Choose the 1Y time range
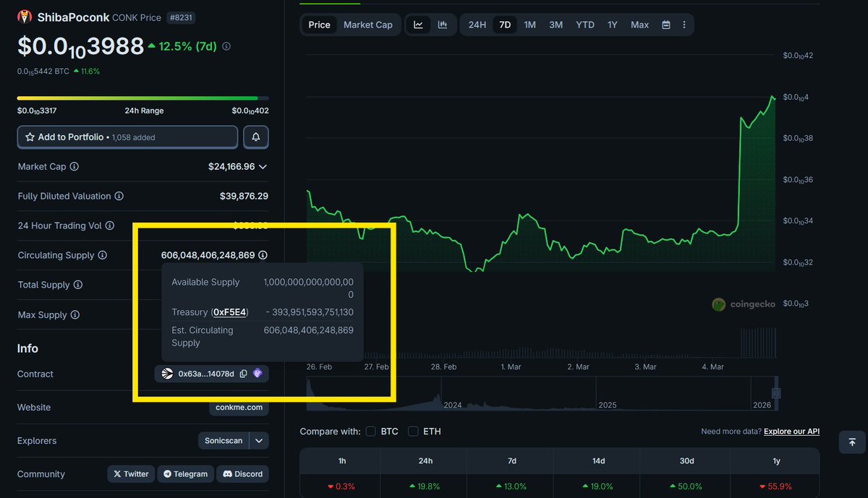This screenshot has height=498, width=868. [613, 25]
